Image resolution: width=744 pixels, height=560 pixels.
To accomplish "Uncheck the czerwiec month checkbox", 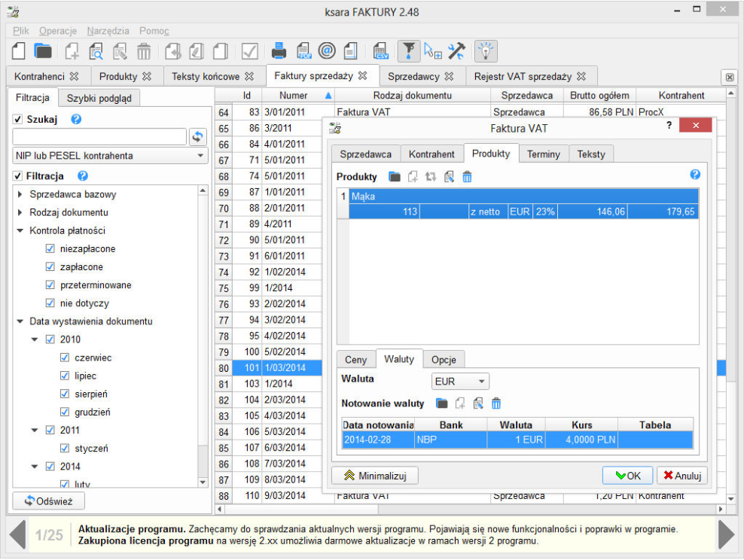I will 65,358.
